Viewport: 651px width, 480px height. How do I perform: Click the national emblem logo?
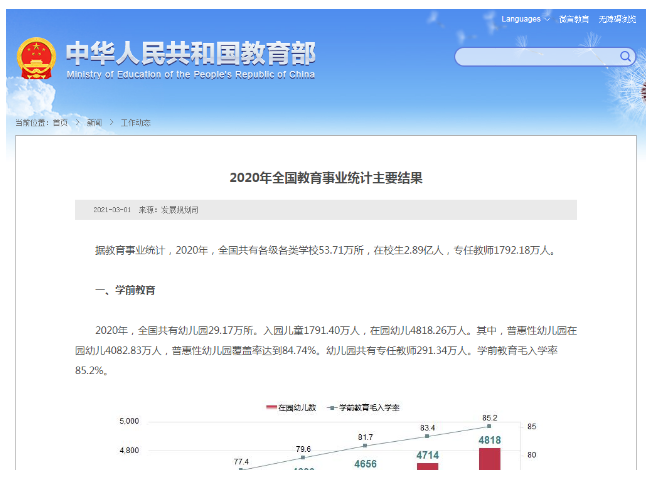pos(36,59)
